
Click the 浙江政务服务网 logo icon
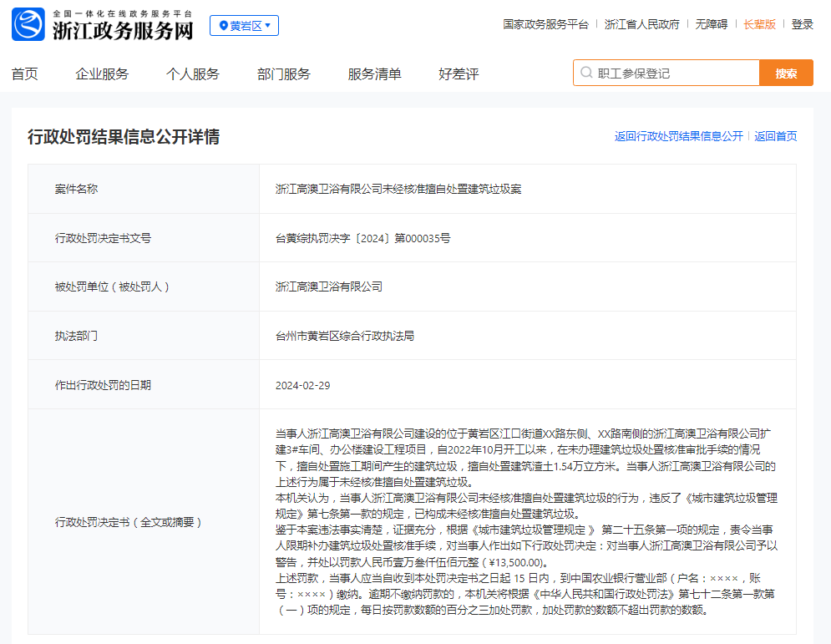click(x=28, y=24)
